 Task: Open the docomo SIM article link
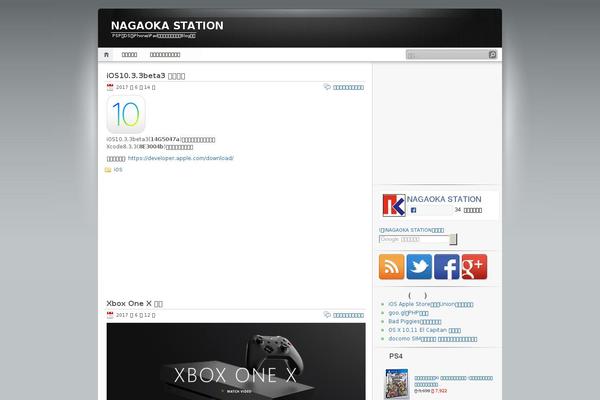[433, 339]
